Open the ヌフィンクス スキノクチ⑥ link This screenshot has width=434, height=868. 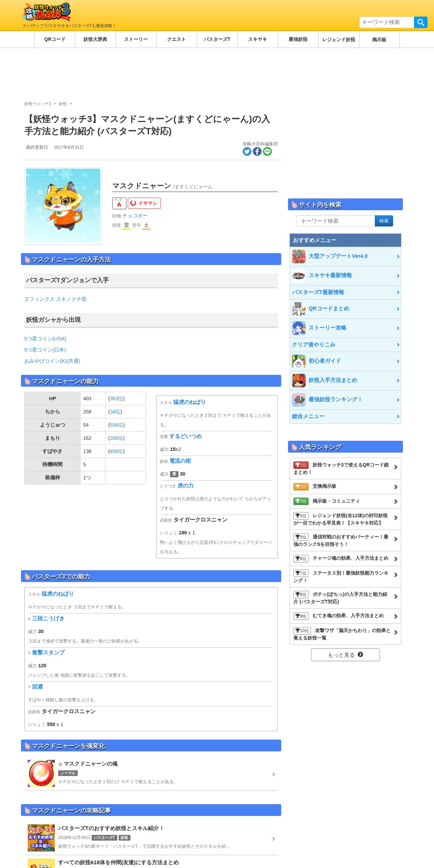pos(55,299)
